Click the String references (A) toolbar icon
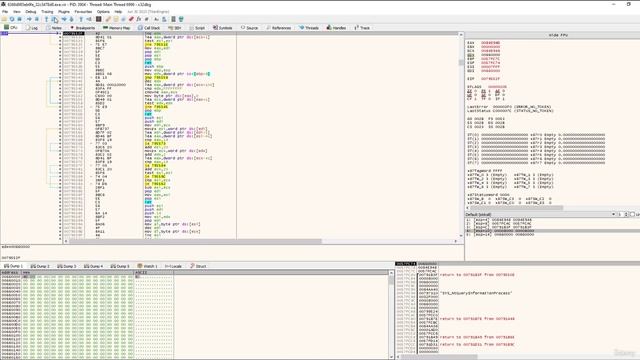Image resolution: width=640 pixels, height=360 pixels. (156, 19)
